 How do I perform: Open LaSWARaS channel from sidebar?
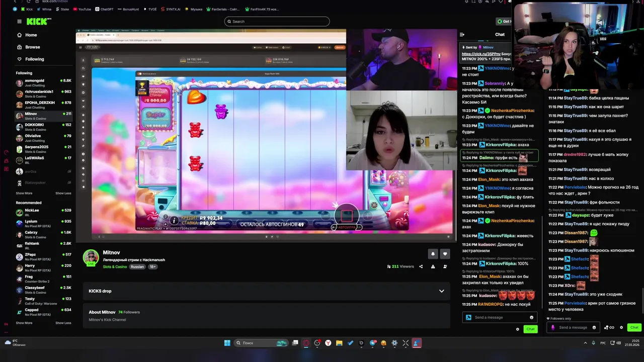tap(44, 160)
